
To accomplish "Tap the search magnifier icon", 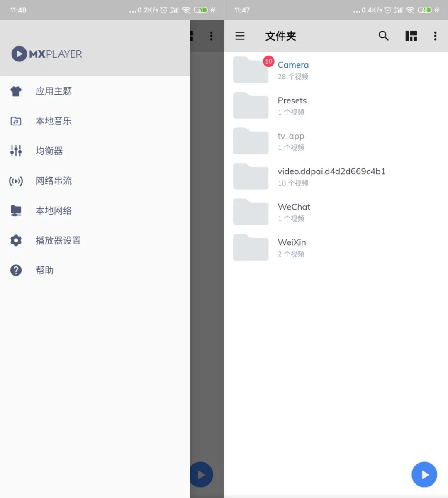I will pyautogui.click(x=384, y=36).
